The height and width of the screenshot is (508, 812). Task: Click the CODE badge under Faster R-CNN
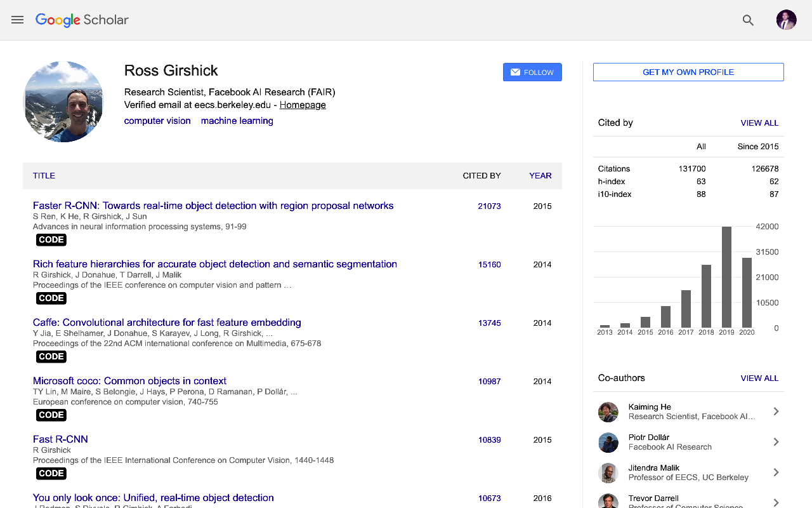[x=51, y=240]
